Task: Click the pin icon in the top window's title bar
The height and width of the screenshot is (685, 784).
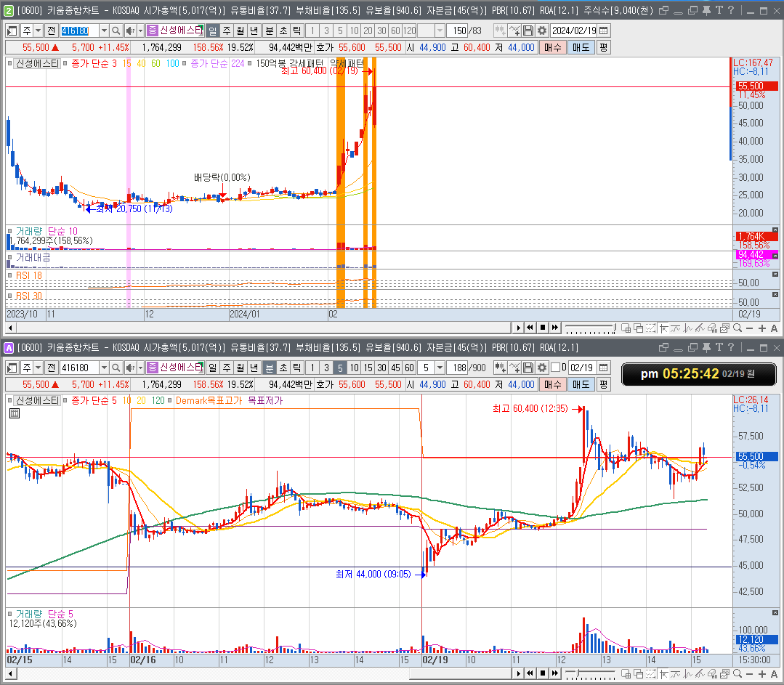Action: click(706, 10)
